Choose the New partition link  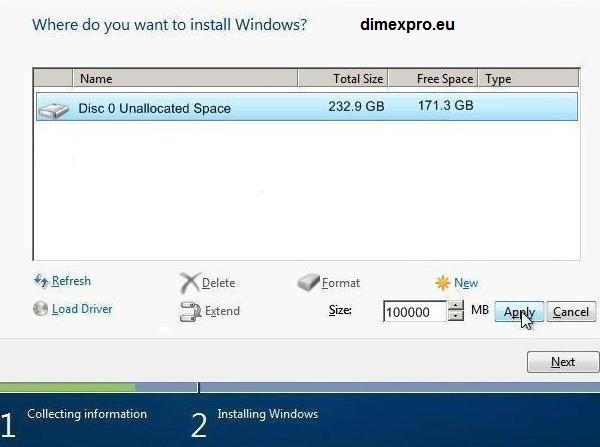tap(466, 283)
